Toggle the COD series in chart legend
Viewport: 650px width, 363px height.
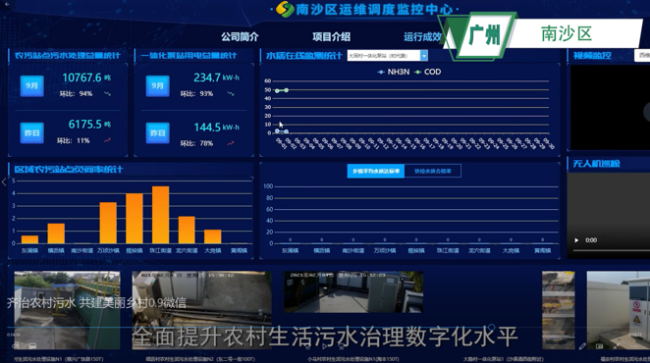coord(428,72)
